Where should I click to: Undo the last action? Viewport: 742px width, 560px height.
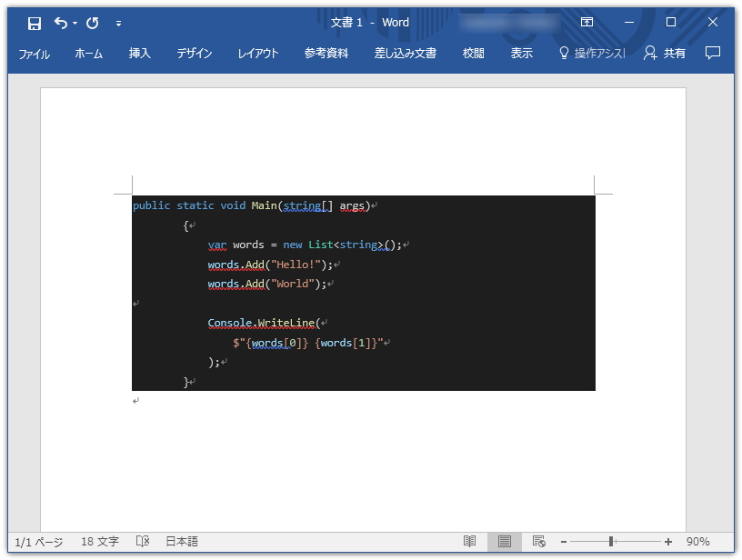(60, 22)
